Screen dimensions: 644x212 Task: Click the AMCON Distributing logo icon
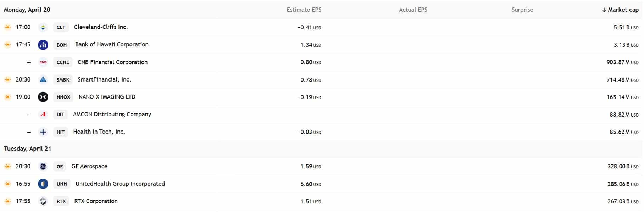(43, 114)
